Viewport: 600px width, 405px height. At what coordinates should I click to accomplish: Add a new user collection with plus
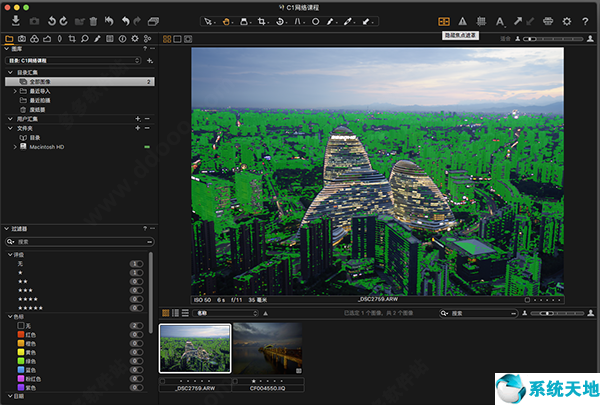[x=137, y=118]
